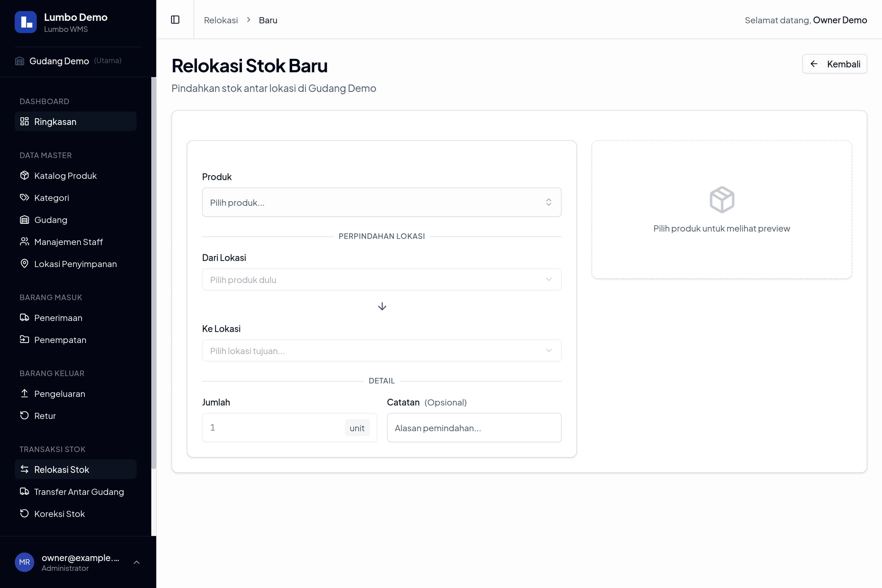Click the Katalog Produk box icon
Viewport: 882px width, 588px height.
(24, 175)
